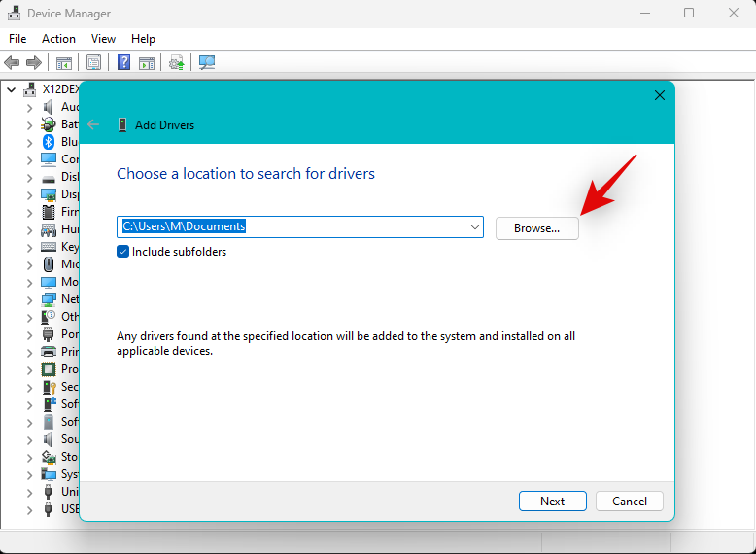Toggle the Include subfolders checkbox
The image size is (756, 554).
[x=122, y=251]
